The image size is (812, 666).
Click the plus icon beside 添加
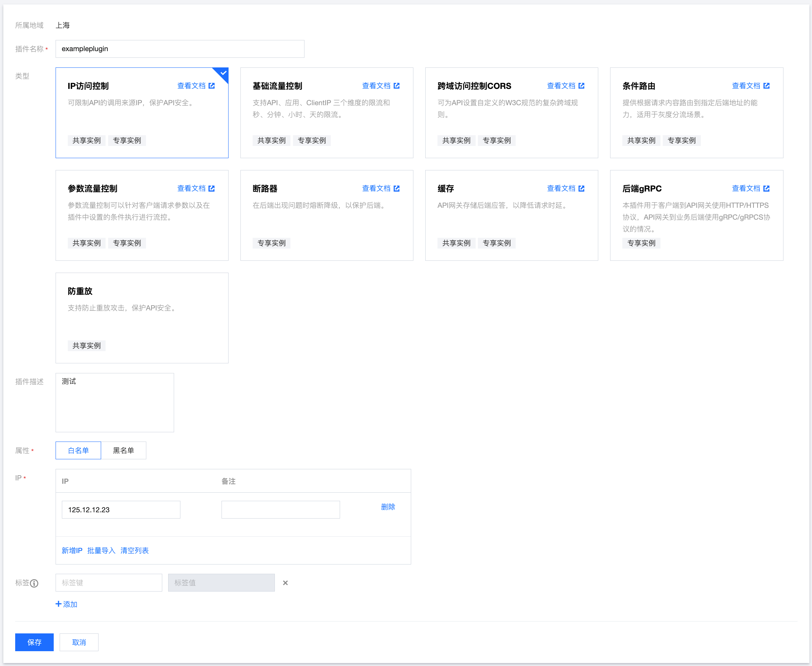(58, 604)
